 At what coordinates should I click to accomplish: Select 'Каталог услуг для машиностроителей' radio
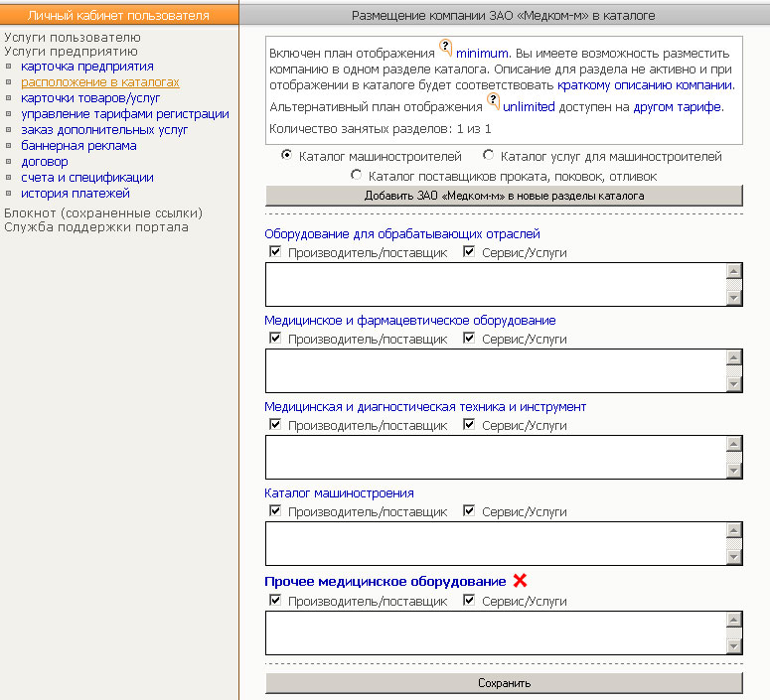pos(488,155)
